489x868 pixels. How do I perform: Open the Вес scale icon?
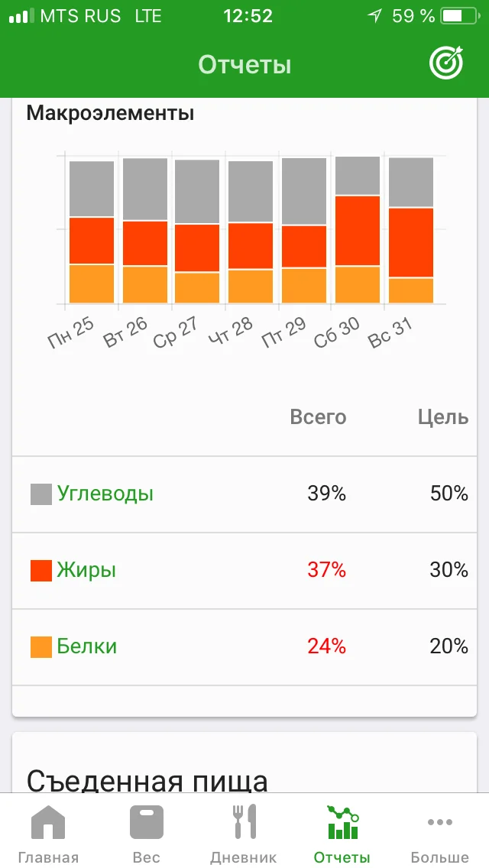click(x=147, y=823)
